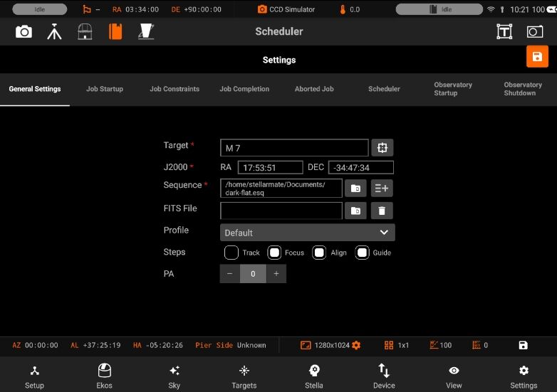Open Setup in bottom navigation
The image size is (557, 392).
(x=34, y=376)
